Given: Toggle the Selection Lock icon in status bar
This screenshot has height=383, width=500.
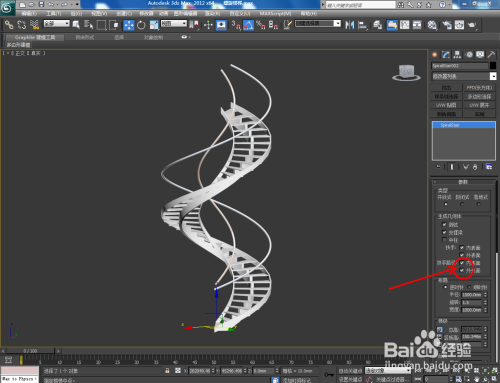Looking at the screenshot, I should [167, 371].
